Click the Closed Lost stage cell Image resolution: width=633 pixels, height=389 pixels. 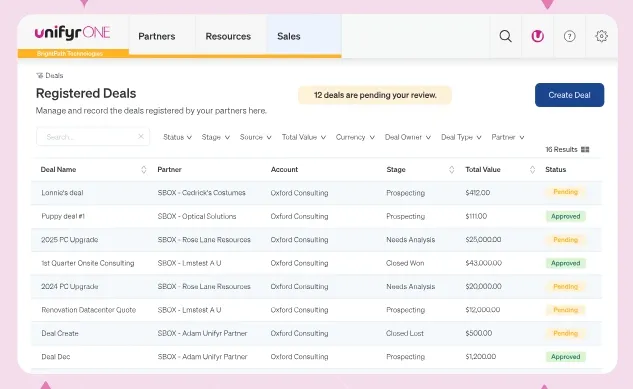tap(405, 333)
